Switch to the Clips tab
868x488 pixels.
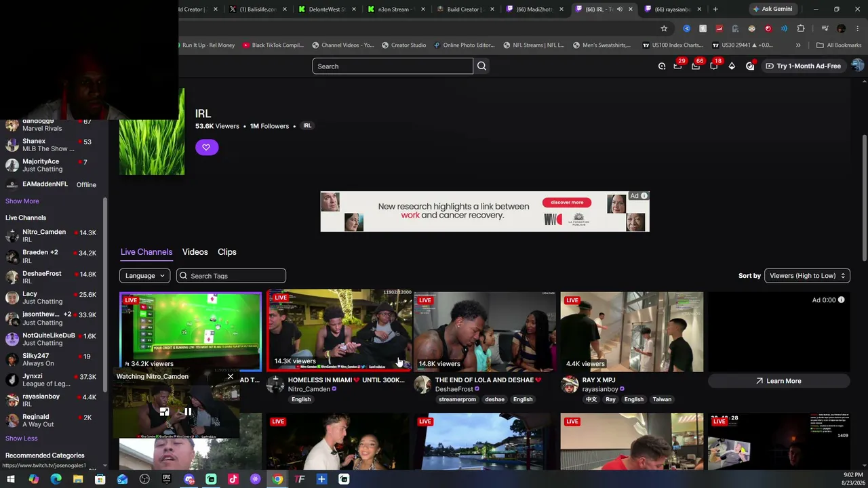click(x=227, y=252)
